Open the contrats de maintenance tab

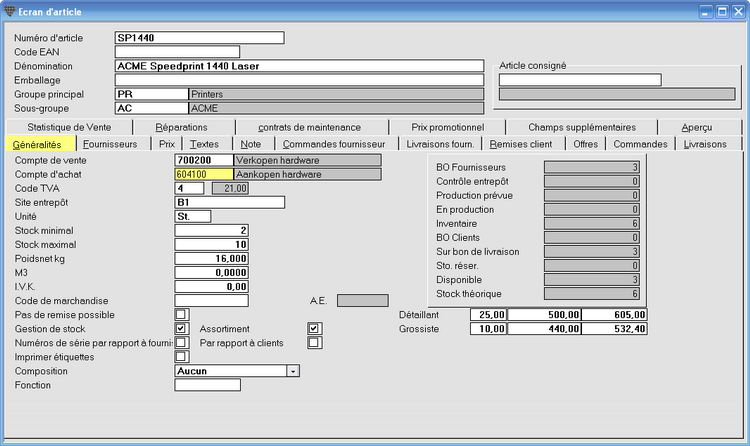click(309, 127)
